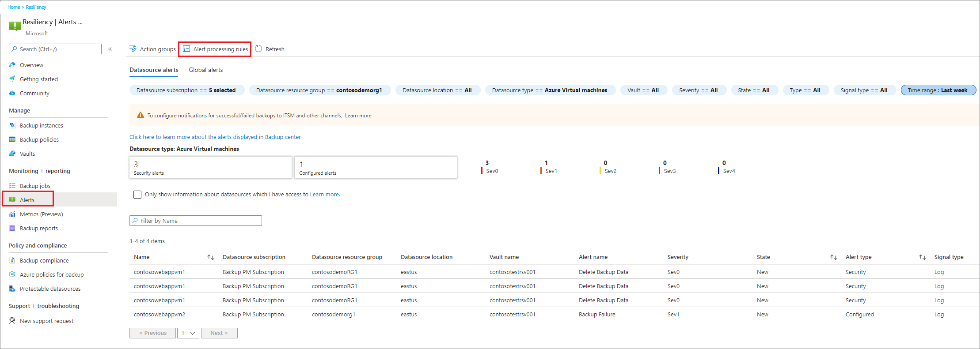Enable only show datasources I have access to

pos(137,195)
